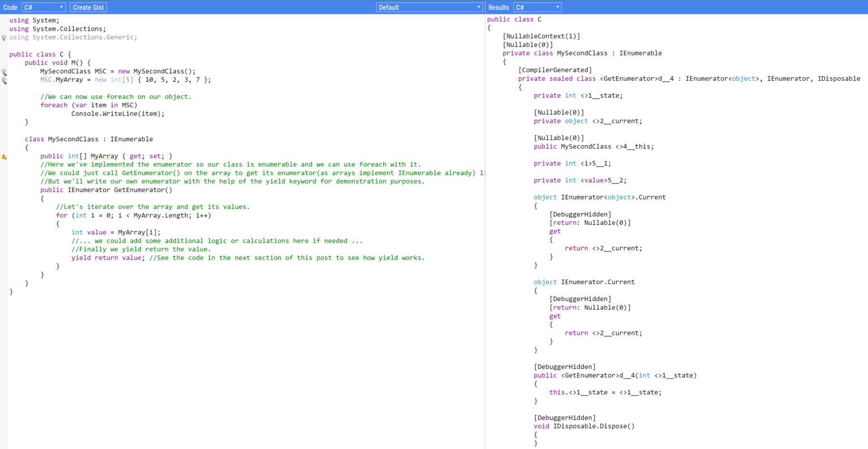The image size is (868, 449).
Task: Open the Results language dropdown showing C#
Action: pyautogui.click(x=536, y=7)
